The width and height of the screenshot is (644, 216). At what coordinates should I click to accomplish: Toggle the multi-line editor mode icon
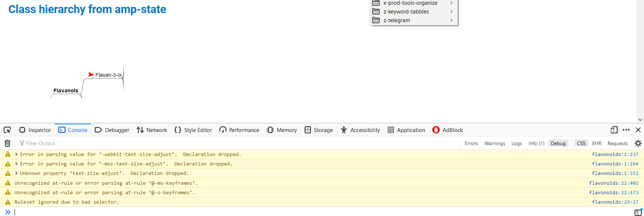click(638, 212)
